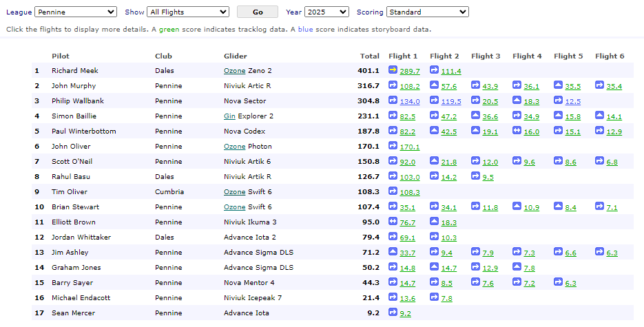Open Graham Jones's 14.8 flight score

[x=408, y=268]
